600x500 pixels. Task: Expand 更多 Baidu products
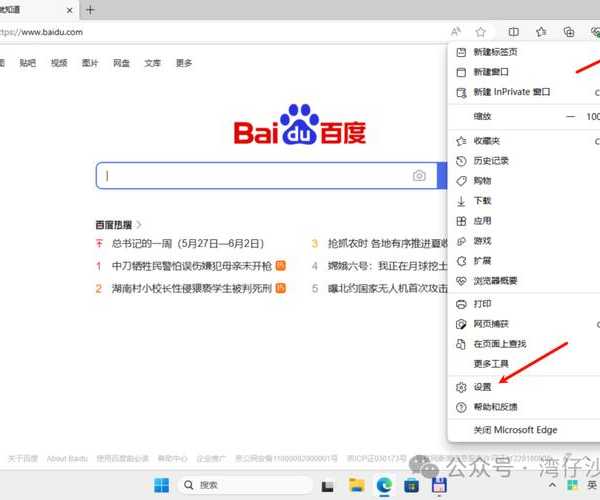point(184,63)
